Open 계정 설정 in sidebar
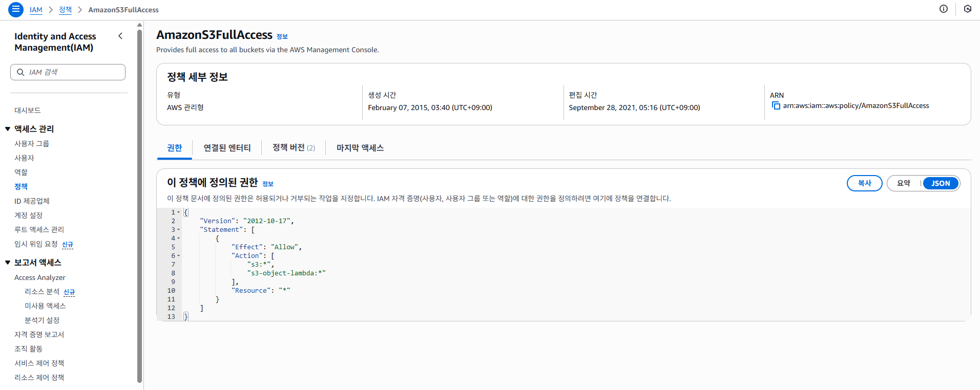Viewport: 980px width, 390px height. [x=28, y=215]
